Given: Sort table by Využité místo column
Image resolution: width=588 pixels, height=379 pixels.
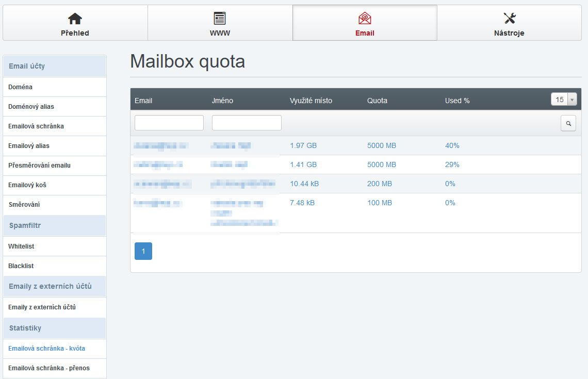Looking at the screenshot, I should pos(311,101).
